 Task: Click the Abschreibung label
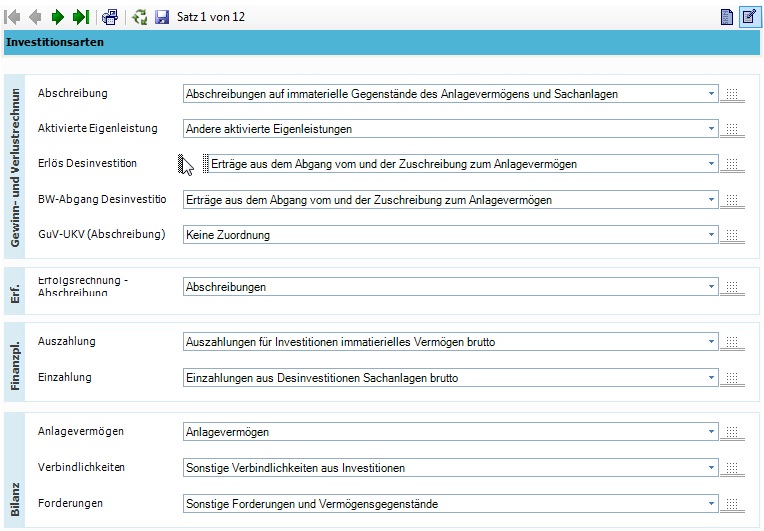coord(73,93)
